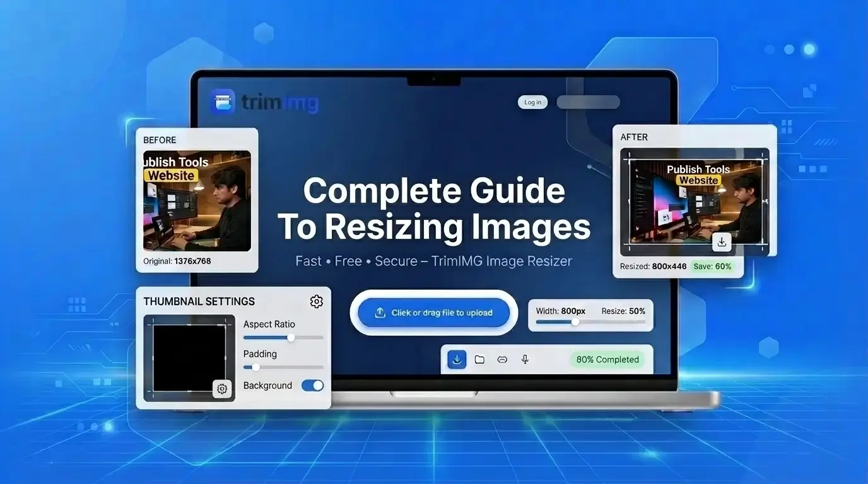This screenshot has width=868, height=484.
Task: Click the 'Padding' label
Action: (260, 354)
